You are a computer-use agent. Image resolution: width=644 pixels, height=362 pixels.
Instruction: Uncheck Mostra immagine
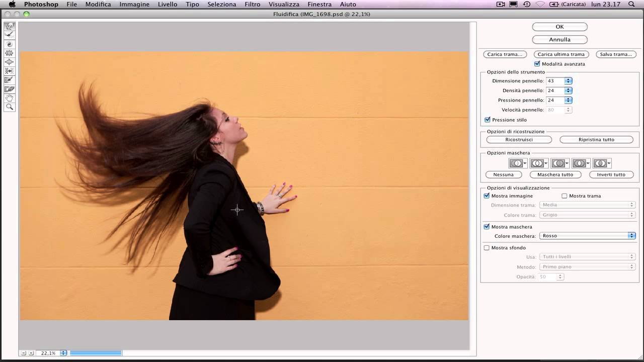tap(487, 196)
